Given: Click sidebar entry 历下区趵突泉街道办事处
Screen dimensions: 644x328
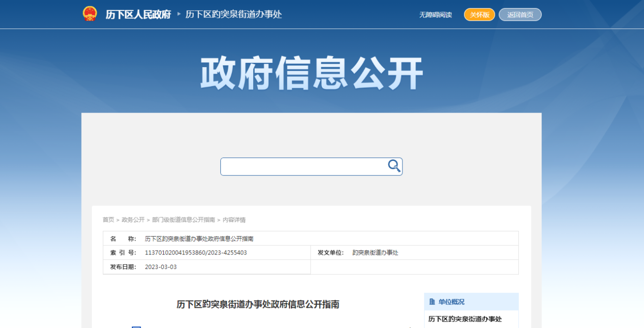Looking at the screenshot, I should point(465,319).
